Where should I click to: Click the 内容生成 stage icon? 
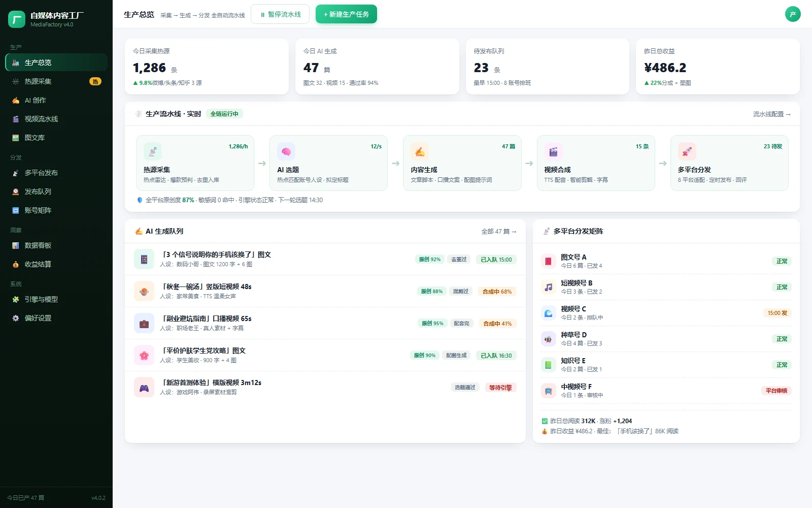click(420, 151)
